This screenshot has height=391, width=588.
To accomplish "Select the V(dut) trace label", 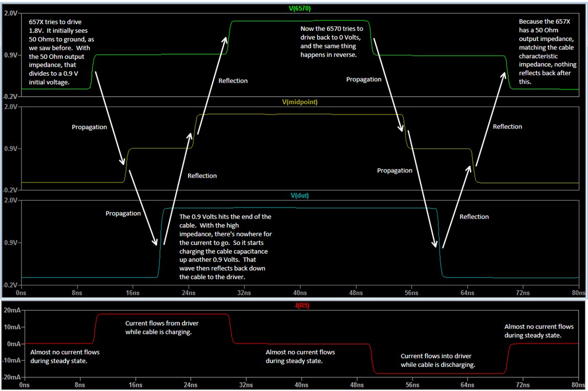I will (300, 196).
